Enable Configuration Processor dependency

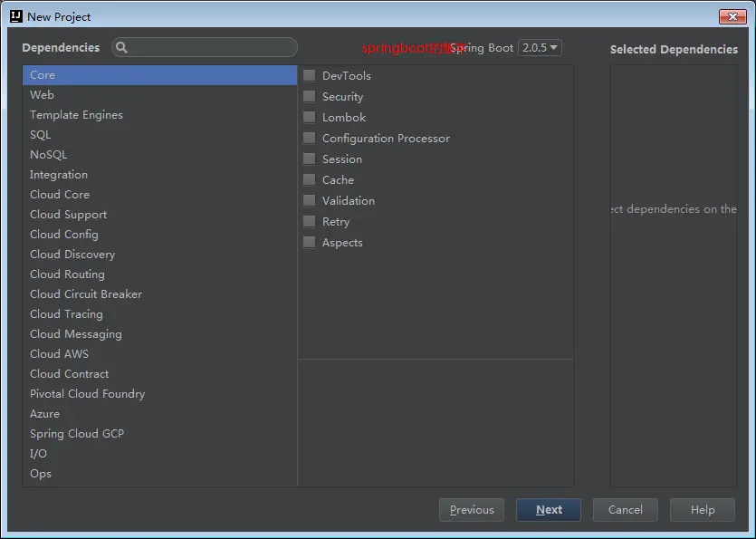(309, 138)
